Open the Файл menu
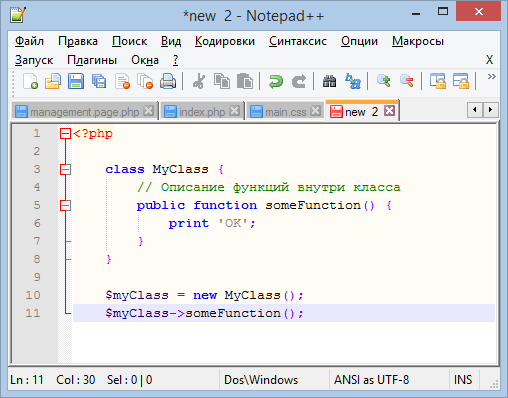Screen dimensions: 508x398 pos(29,41)
